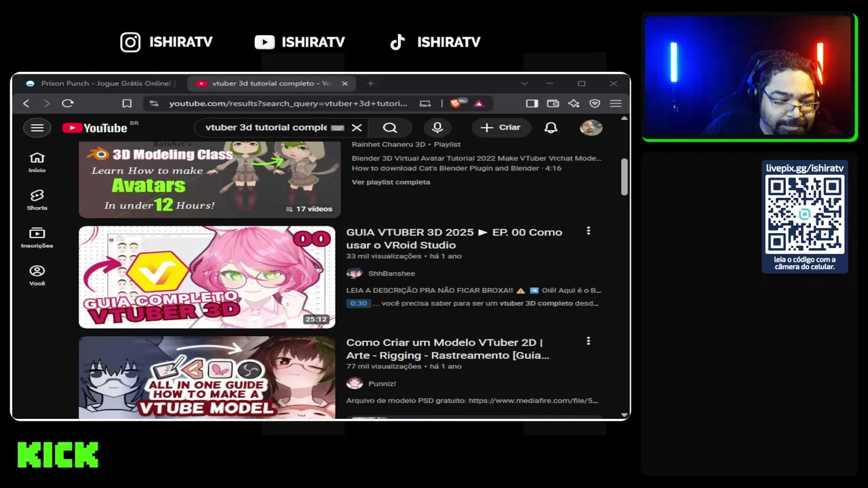Click Ver playlist completa link
This screenshot has height=488, width=868.
click(391, 182)
